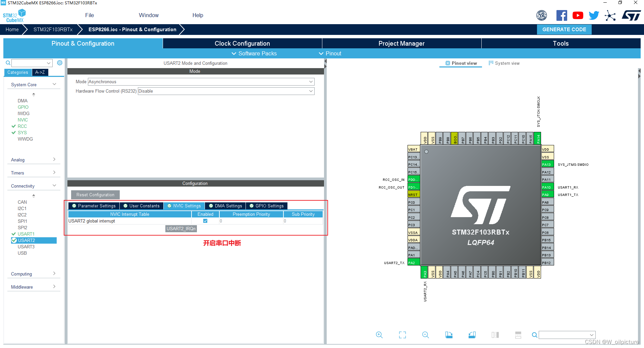Switch to Tools tab
Viewport: 644px width, 348px height.
561,43
